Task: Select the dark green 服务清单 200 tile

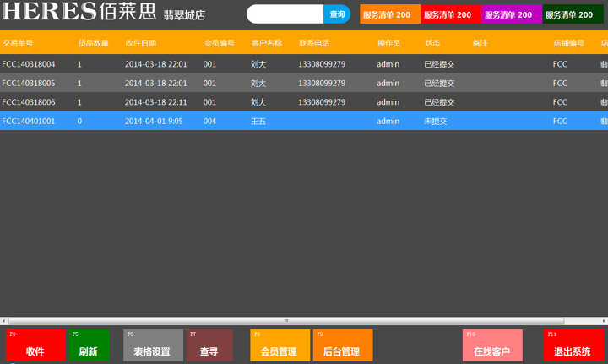Action: coord(573,14)
